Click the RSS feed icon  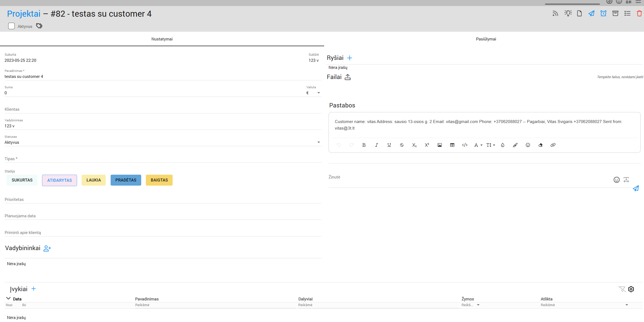coord(555,13)
